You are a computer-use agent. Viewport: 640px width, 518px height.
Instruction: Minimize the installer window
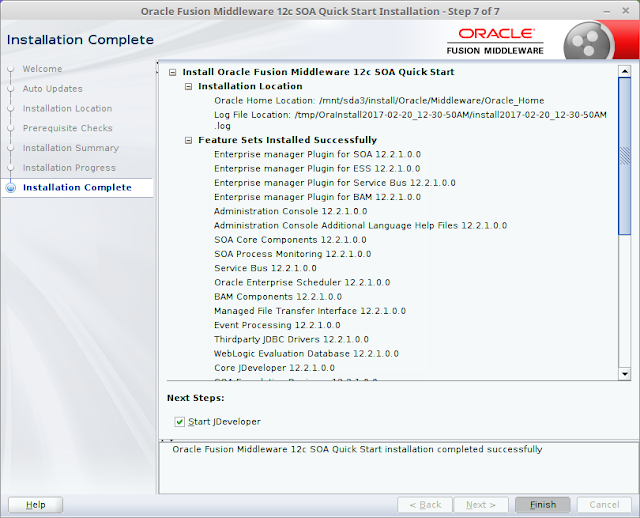click(607, 12)
